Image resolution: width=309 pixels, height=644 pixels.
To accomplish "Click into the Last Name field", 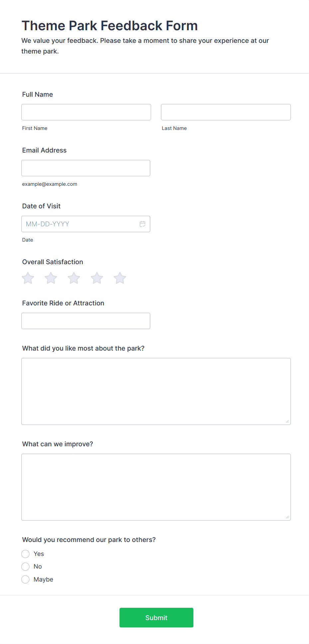I will (x=226, y=112).
